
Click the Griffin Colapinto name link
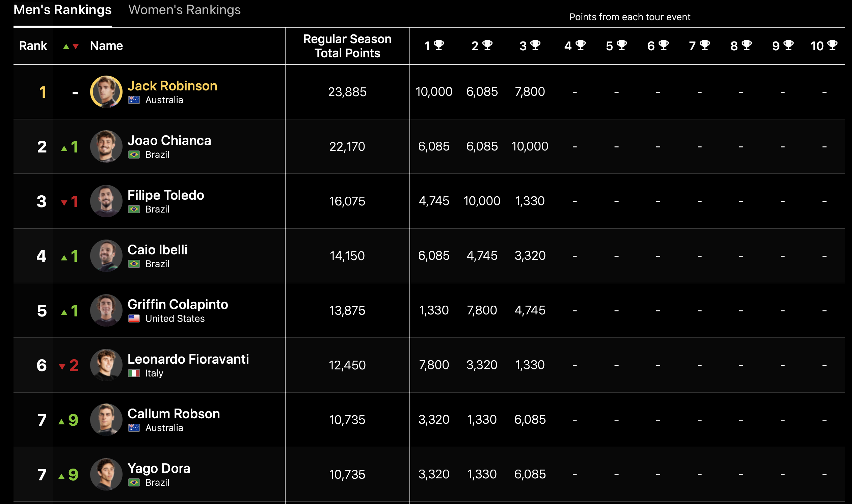pyautogui.click(x=178, y=305)
